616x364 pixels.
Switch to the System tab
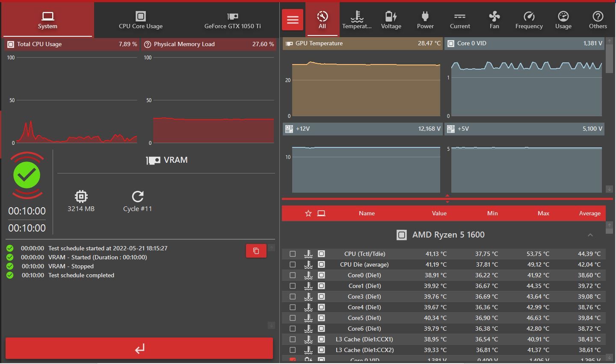(47, 20)
